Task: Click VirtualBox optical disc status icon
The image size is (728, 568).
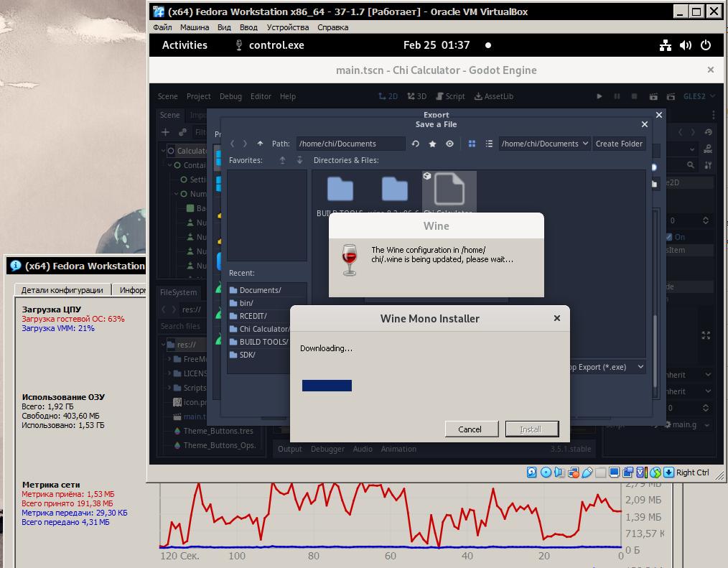Action: (546, 472)
